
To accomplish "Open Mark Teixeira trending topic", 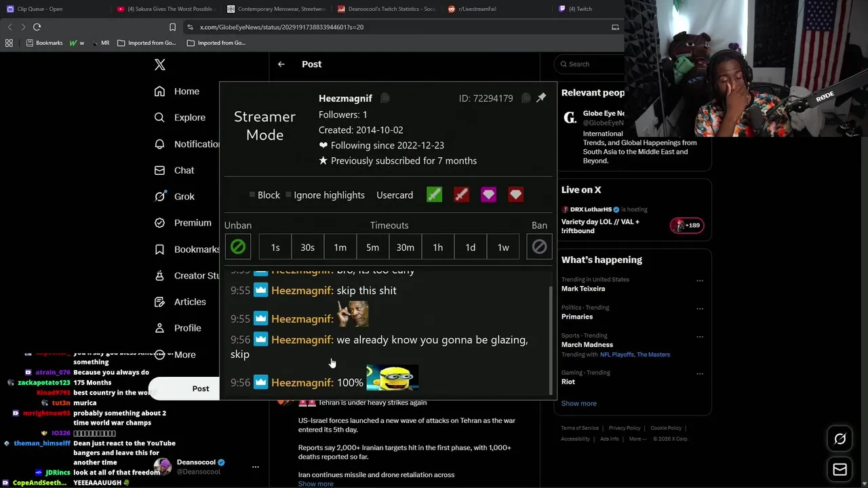I will coord(583,289).
